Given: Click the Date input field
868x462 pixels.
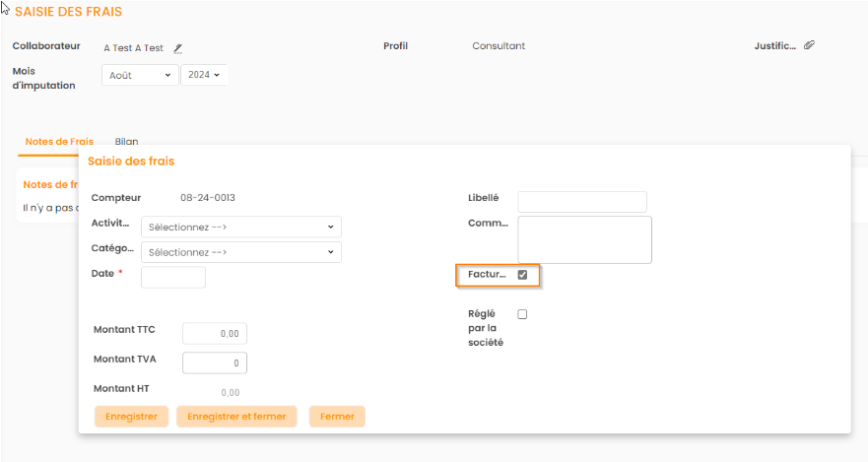Looking at the screenshot, I should (173, 277).
